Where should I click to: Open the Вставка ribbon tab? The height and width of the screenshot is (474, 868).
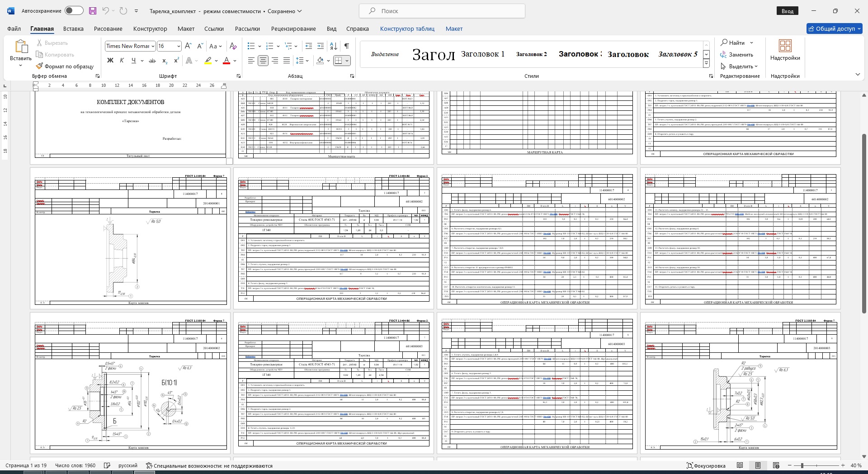[x=73, y=28]
